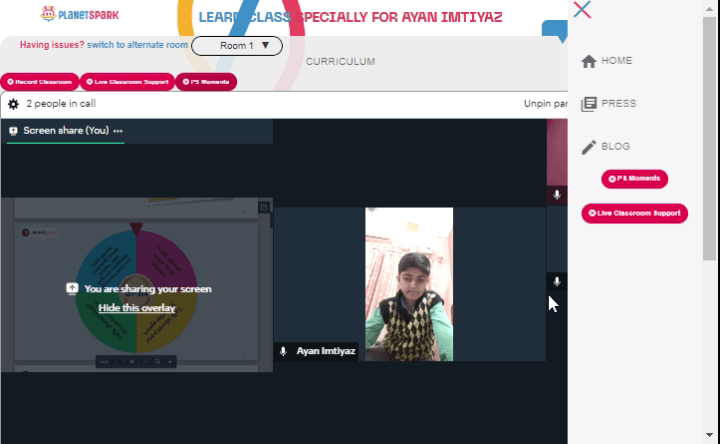This screenshot has height=444, width=720.
Task: Click the blue chat bubble icon
Action: [555, 30]
